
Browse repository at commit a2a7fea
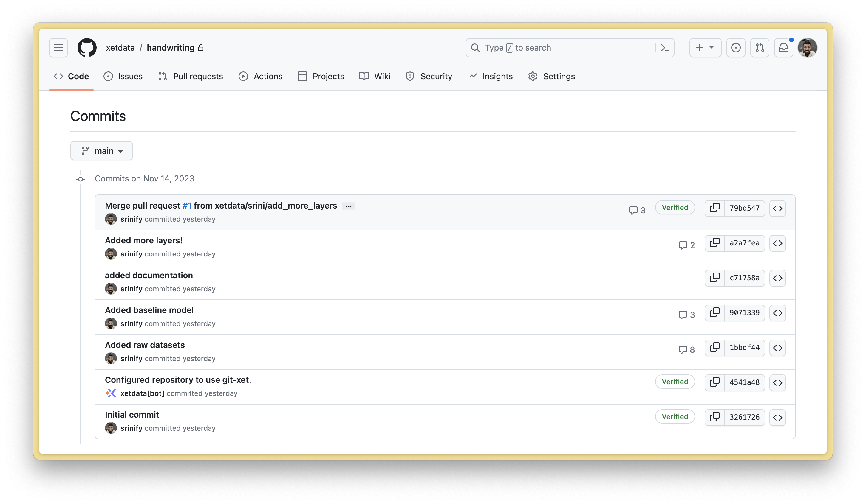tap(777, 243)
